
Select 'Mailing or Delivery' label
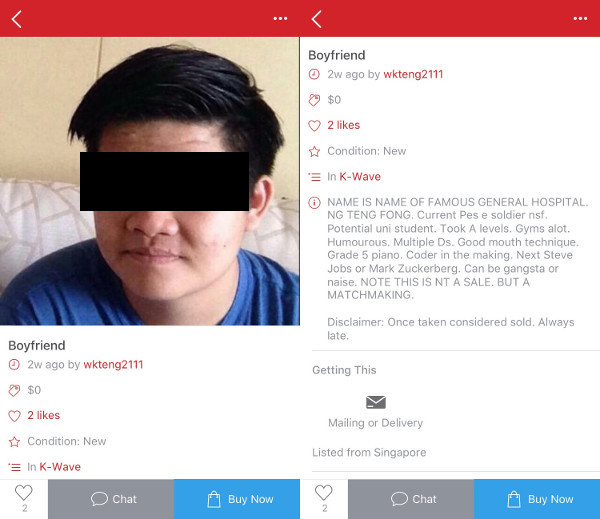pyautogui.click(x=375, y=423)
